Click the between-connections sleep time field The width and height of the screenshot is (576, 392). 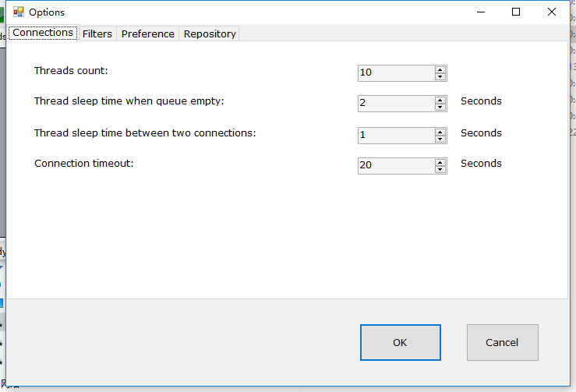[397, 136]
